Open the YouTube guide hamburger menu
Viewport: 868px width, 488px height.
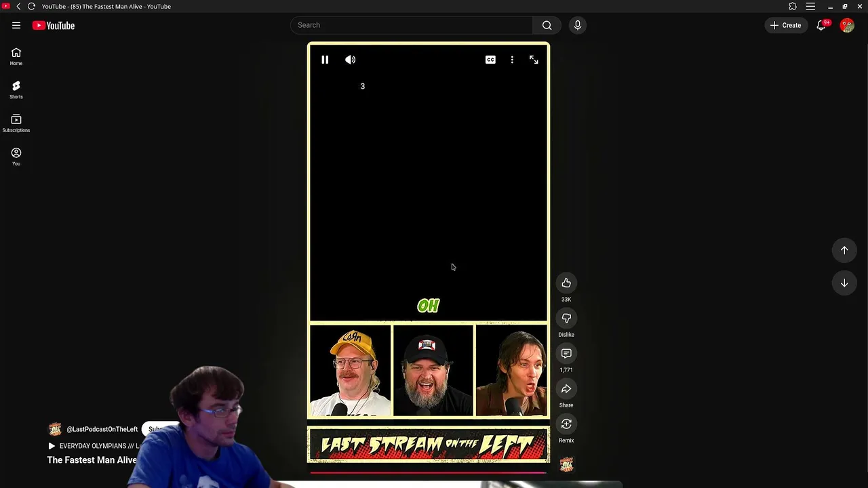pos(16,25)
